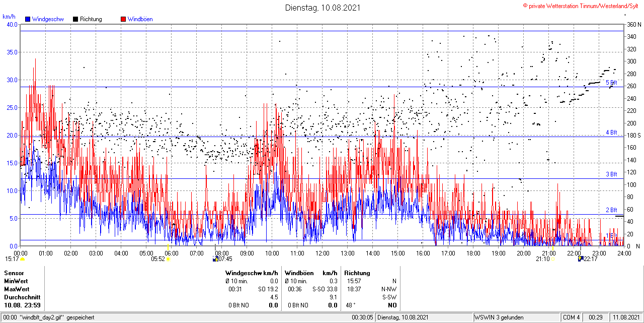Click the Durchschnitt row label
Image resolution: width=644 pixels, height=323 pixels.
[x=21, y=297]
